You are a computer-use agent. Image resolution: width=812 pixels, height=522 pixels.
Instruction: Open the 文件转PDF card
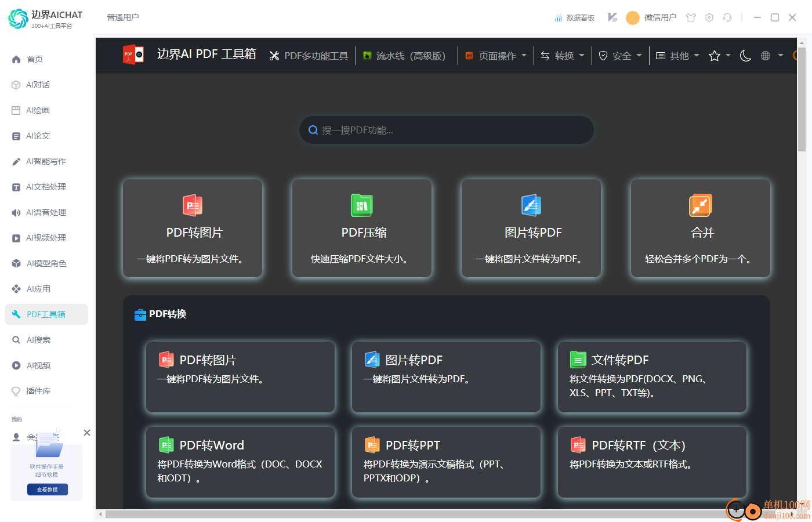coord(652,377)
